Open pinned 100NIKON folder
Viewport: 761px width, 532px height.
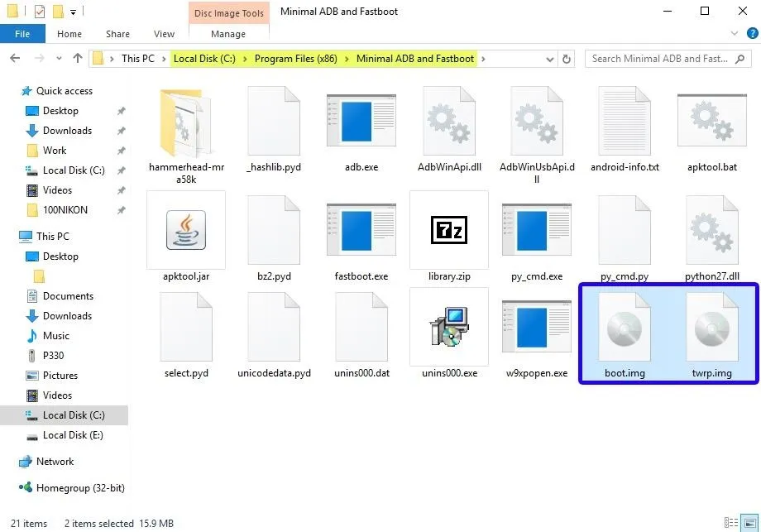pyautogui.click(x=65, y=209)
